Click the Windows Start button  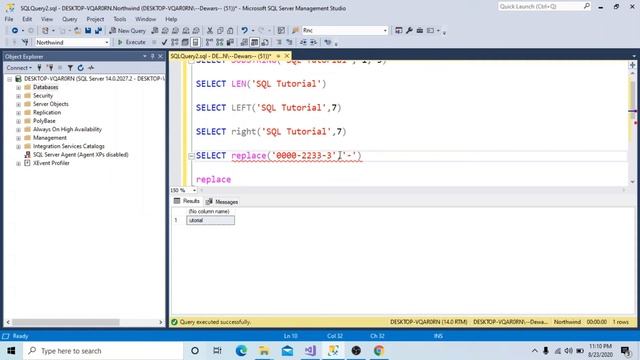pyautogui.click(x=11, y=351)
